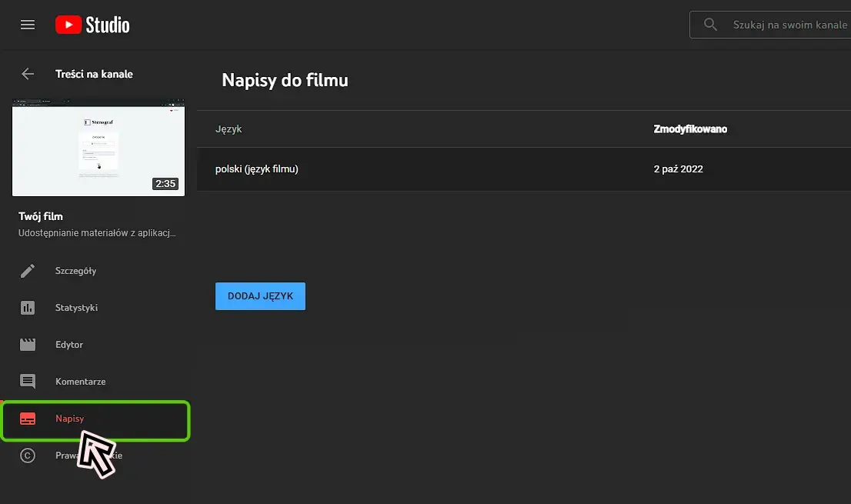Select the Napisy menu item
Screen dimensions: 851x504
(x=95, y=420)
